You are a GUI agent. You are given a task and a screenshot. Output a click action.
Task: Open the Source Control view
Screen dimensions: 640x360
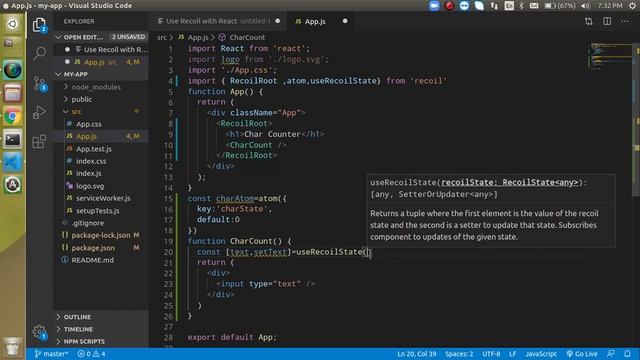click(40, 84)
